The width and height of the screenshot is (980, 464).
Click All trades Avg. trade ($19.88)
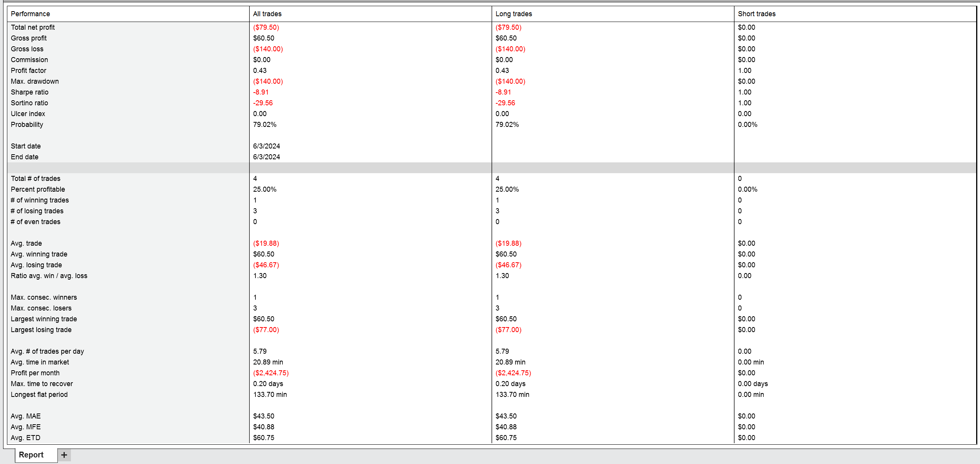click(266, 243)
